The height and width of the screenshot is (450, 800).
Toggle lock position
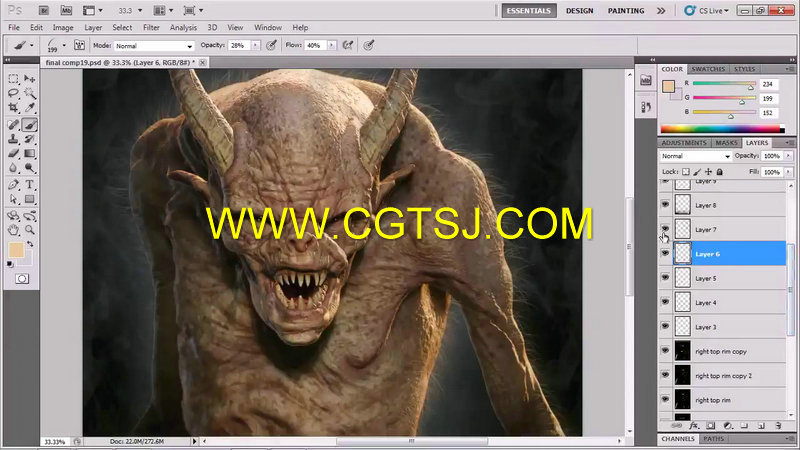(708, 172)
